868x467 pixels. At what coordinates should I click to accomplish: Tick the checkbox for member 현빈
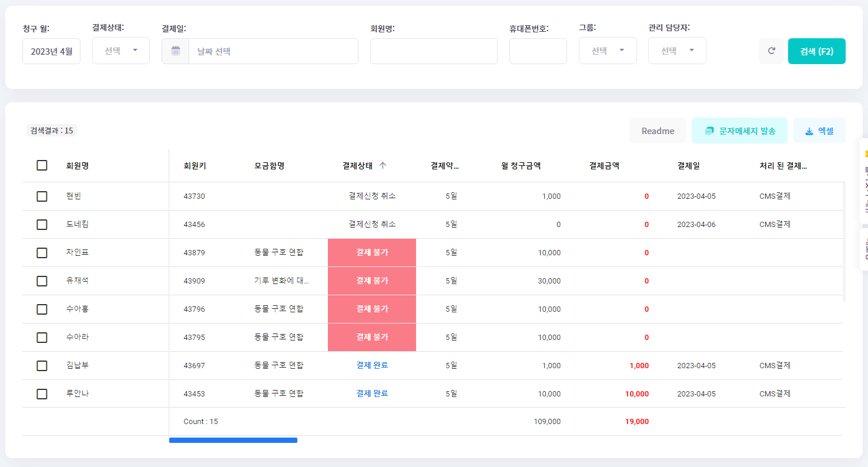pos(42,196)
